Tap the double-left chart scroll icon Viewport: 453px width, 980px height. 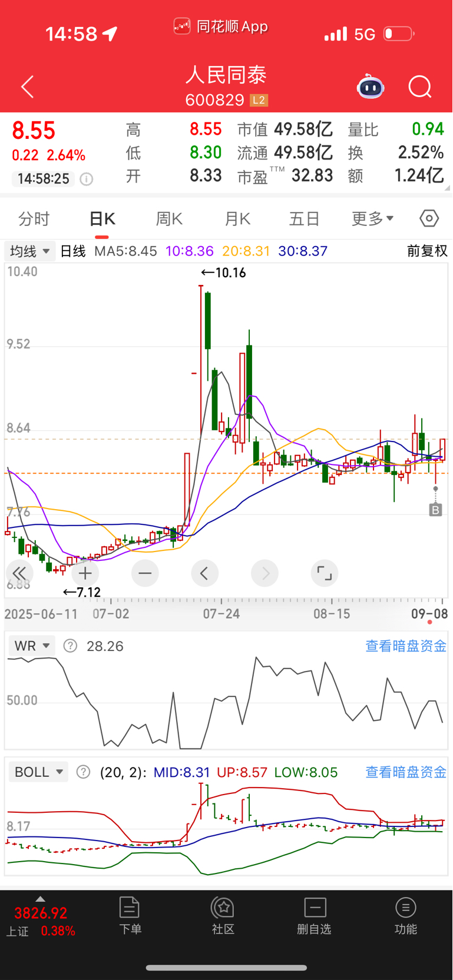[x=19, y=573]
